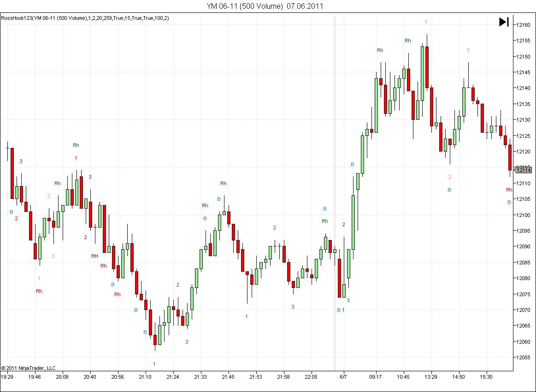536x392 pixels.
Task: Click price axis label 12140
Action: pos(524,88)
